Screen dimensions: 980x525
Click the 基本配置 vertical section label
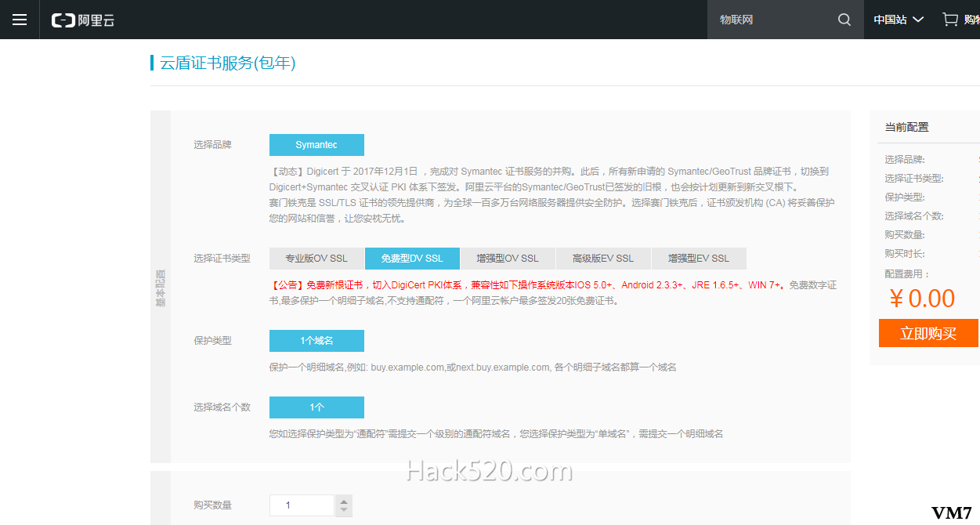[160, 287]
